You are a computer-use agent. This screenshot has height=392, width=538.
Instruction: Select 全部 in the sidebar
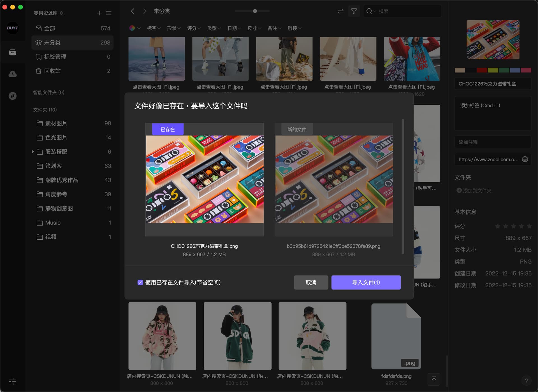click(x=50, y=28)
